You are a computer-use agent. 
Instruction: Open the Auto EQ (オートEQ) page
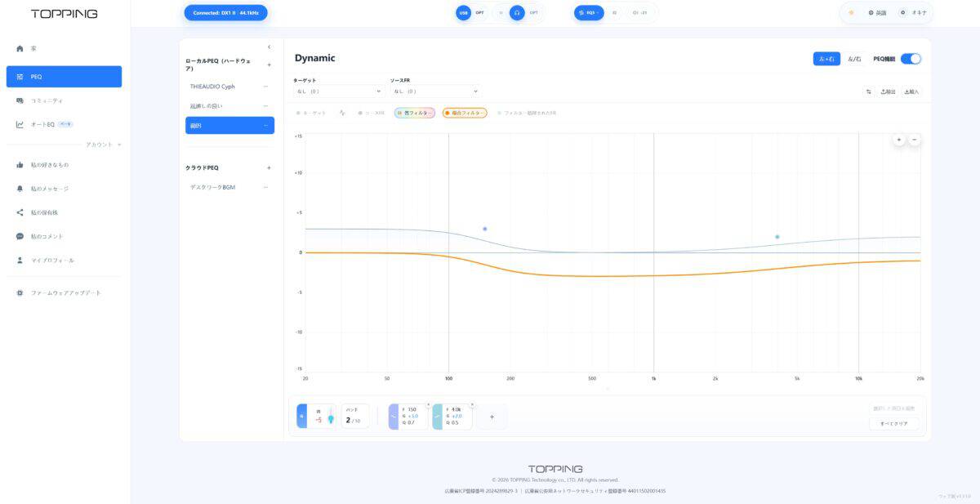(x=64, y=124)
